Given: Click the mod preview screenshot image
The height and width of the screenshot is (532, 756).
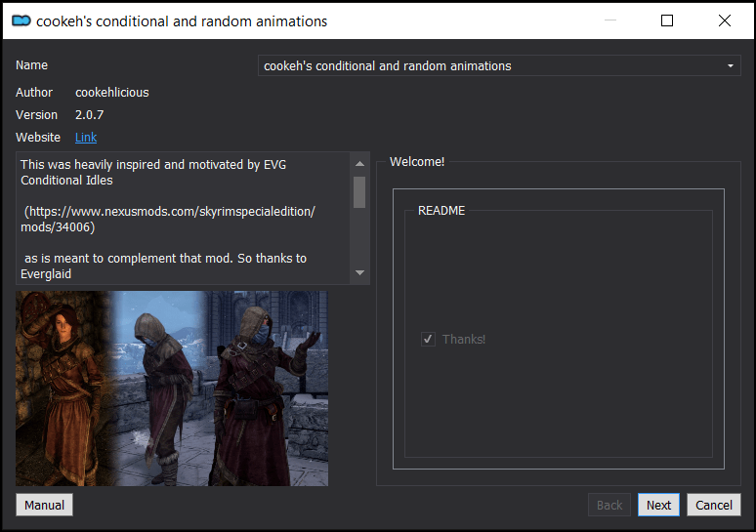Looking at the screenshot, I should (x=172, y=388).
